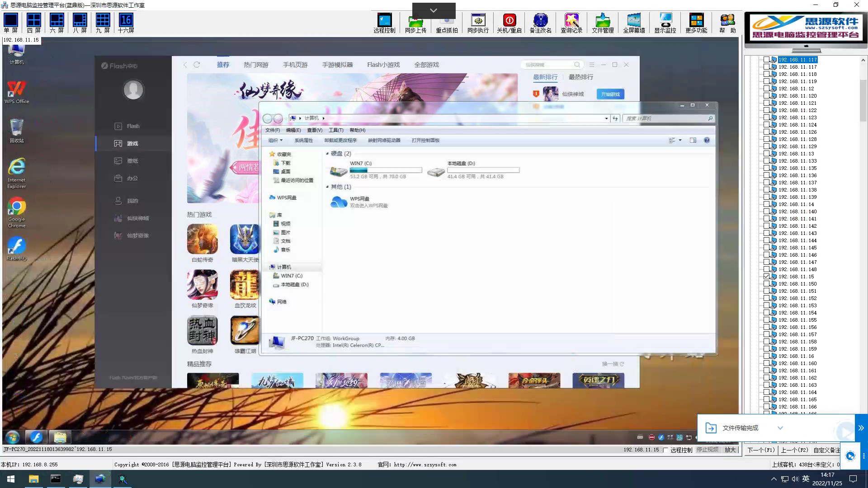This screenshot has height=488, width=868.
Task: Switch to eight screen (八屏) view
Action: (x=80, y=23)
